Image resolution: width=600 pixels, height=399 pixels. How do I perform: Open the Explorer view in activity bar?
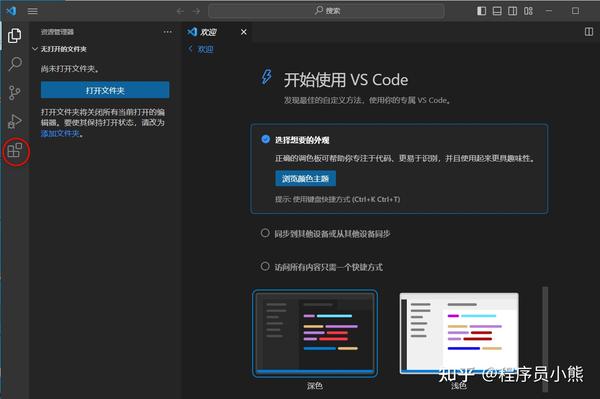pyautogui.click(x=15, y=36)
